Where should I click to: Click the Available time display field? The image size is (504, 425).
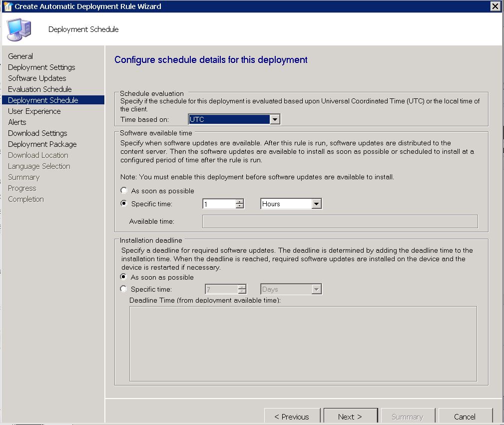[340, 222]
